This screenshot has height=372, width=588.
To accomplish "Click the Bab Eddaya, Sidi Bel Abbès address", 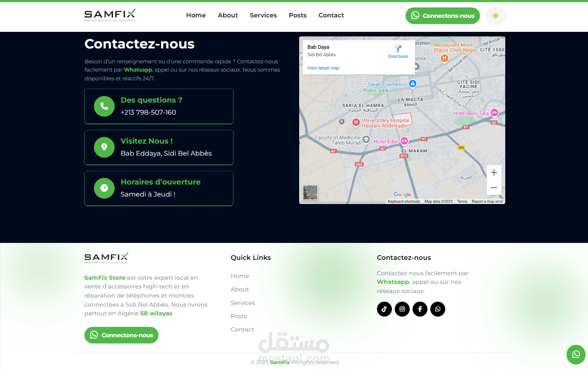I will [x=166, y=153].
